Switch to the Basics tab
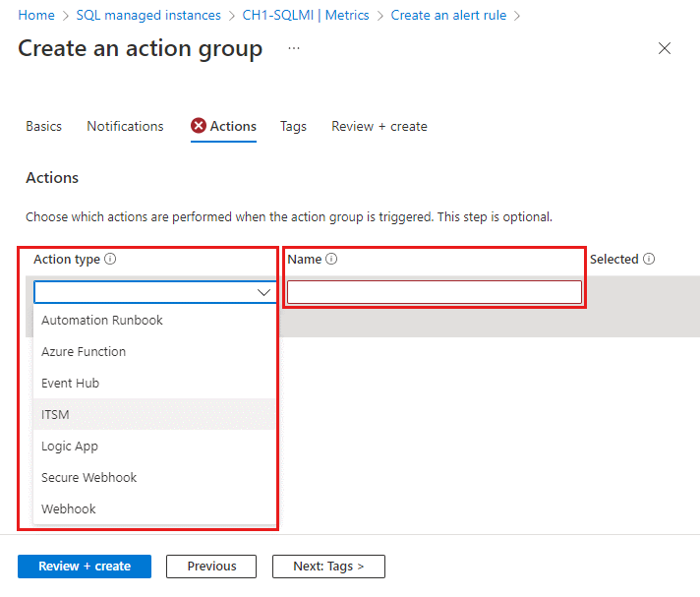Image resolution: width=700 pixels, height=597 pixels. [x=43, y=127]
